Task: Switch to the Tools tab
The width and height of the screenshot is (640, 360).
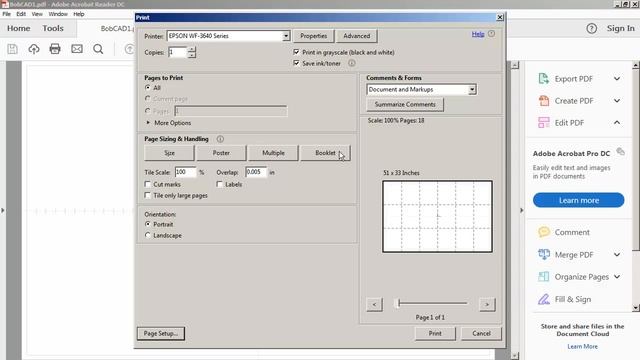Action: (x=53, y=28)
